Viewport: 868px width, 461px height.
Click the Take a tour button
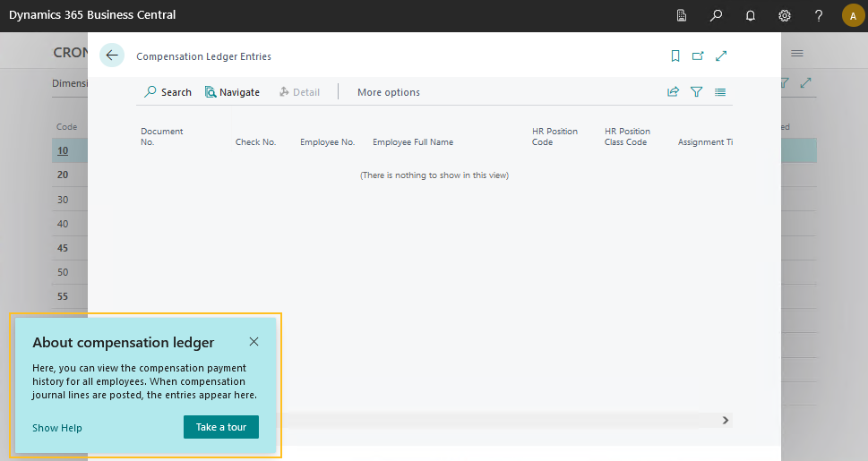220,427
